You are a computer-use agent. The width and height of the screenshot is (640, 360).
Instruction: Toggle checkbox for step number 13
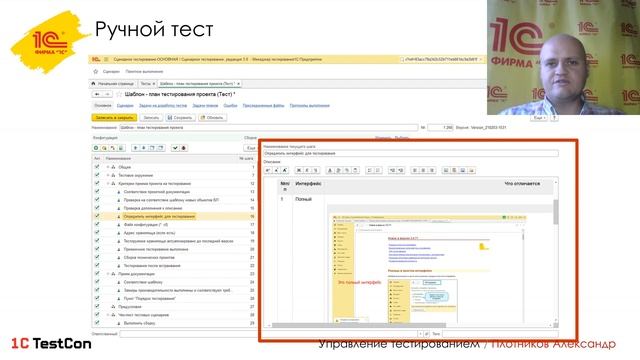click(97, 191)
